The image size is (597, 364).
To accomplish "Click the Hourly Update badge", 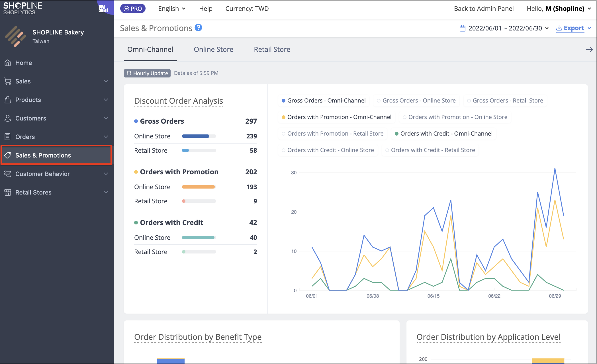I will tap(147, 73).
